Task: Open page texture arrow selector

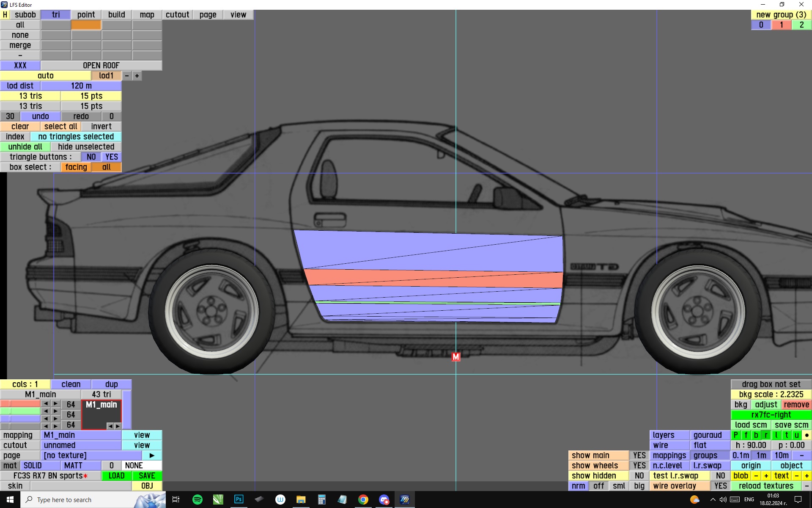Action: (x=152, y=455)
